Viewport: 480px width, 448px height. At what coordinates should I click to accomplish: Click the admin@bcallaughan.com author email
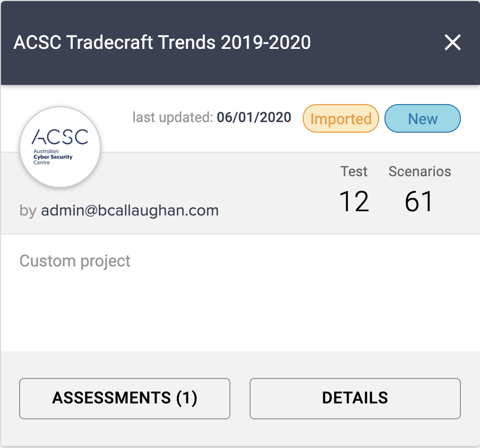coord(130,211)
